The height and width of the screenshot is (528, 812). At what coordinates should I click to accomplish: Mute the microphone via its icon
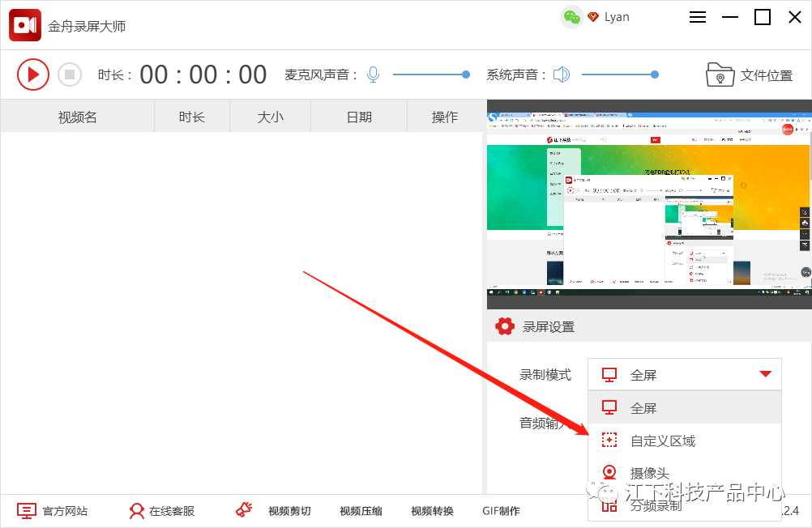(373, 75)
